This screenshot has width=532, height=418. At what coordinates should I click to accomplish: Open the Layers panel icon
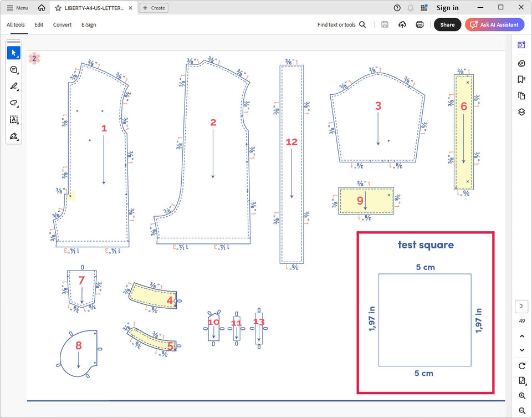tap(521, 112)
